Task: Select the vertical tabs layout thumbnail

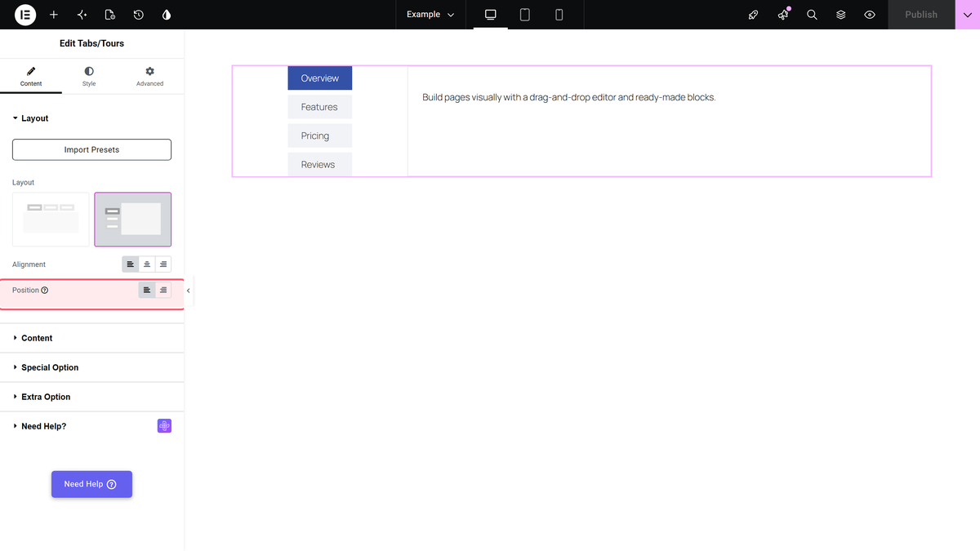Action: (x=133, y=220)
